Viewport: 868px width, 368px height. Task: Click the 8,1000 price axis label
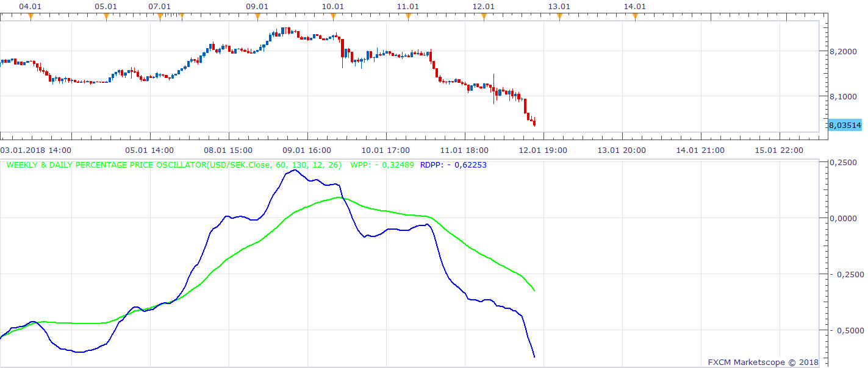(x=842, y=96)
